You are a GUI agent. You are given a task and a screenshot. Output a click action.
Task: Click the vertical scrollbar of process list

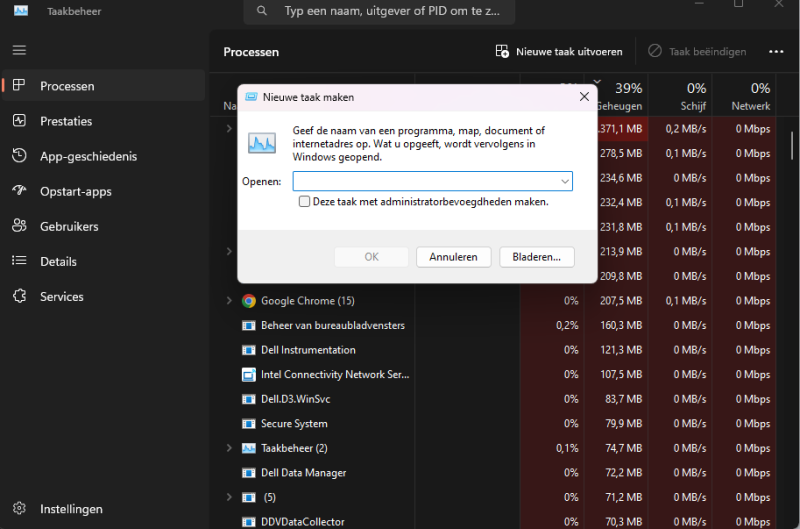click(792, 145)
